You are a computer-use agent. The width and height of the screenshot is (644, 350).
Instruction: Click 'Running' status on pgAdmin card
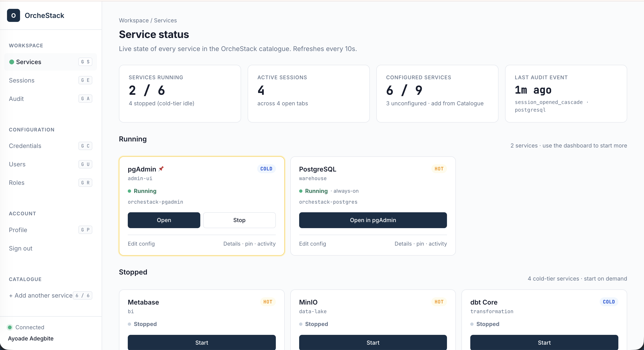tap(145, 191)
